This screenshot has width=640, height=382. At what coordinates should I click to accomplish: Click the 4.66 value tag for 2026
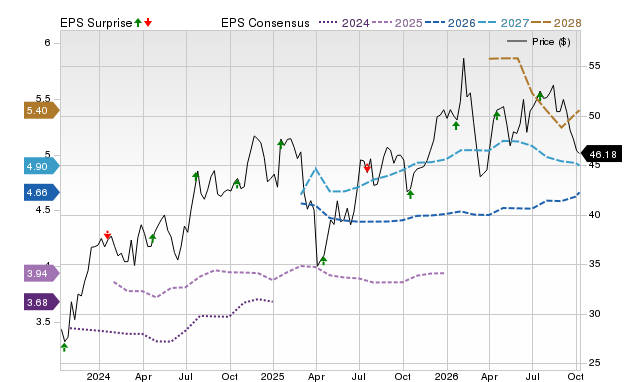[x=41, y=192]
